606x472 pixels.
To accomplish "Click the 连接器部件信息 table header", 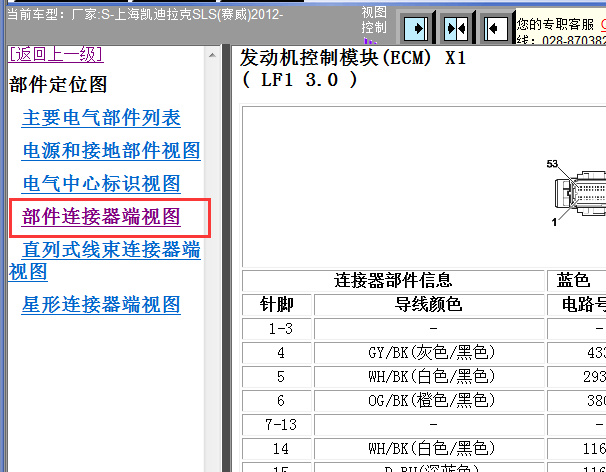I will (393, 280).
